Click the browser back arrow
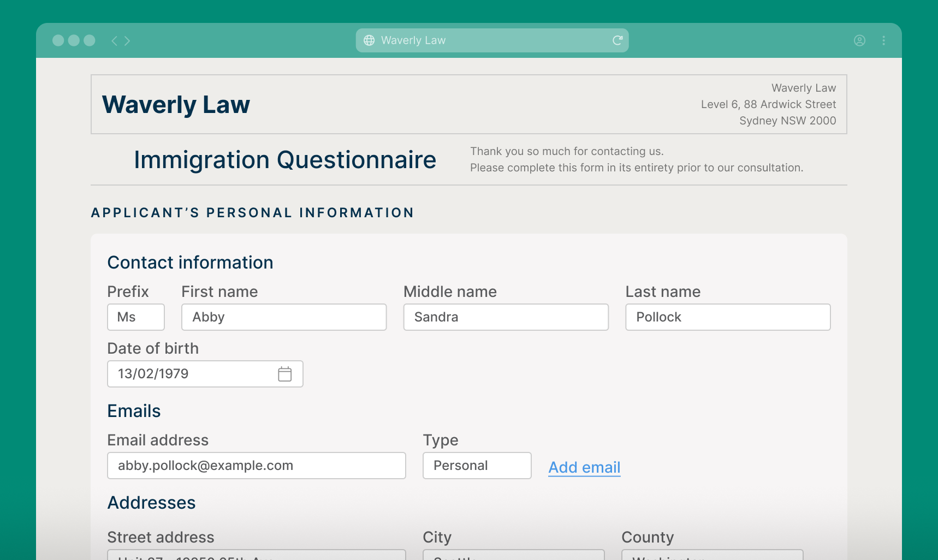Screen dimensions: 938x560 (x=114, y=41)
